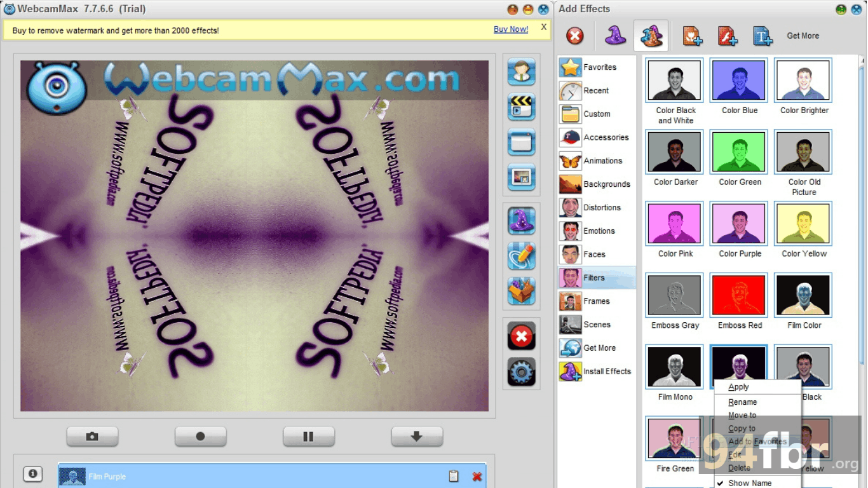Open the picture-in-picture source icon

click(x=521, y=177)
